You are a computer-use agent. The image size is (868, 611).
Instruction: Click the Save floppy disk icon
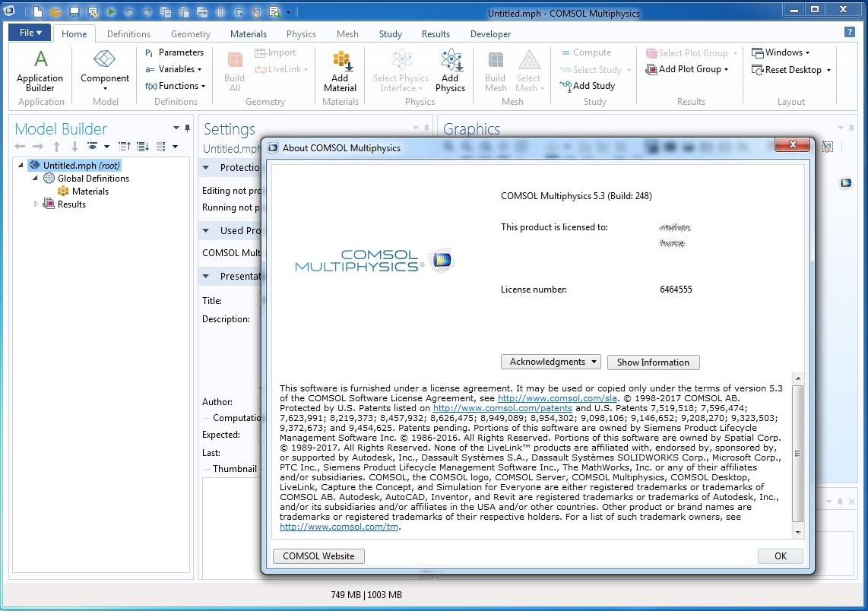pyautogui.click(x=74, y=11)
